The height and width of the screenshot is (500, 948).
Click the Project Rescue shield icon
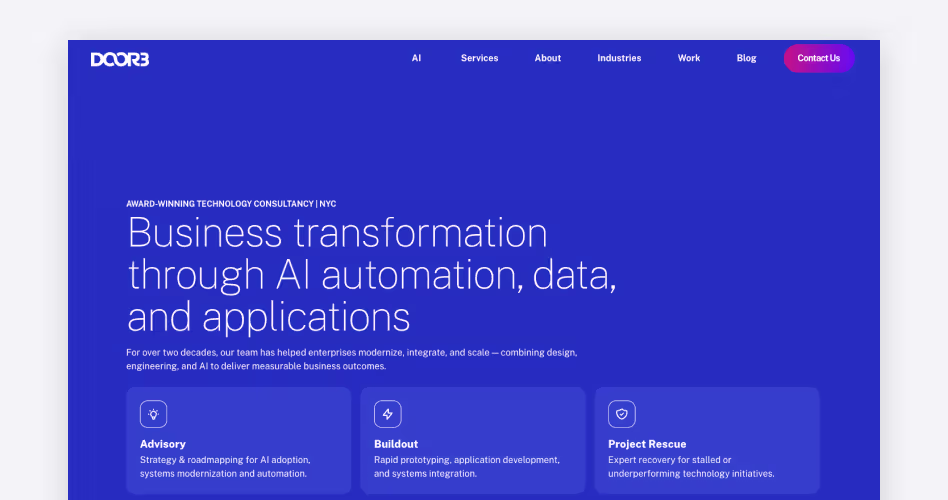(x=622, y=414)
